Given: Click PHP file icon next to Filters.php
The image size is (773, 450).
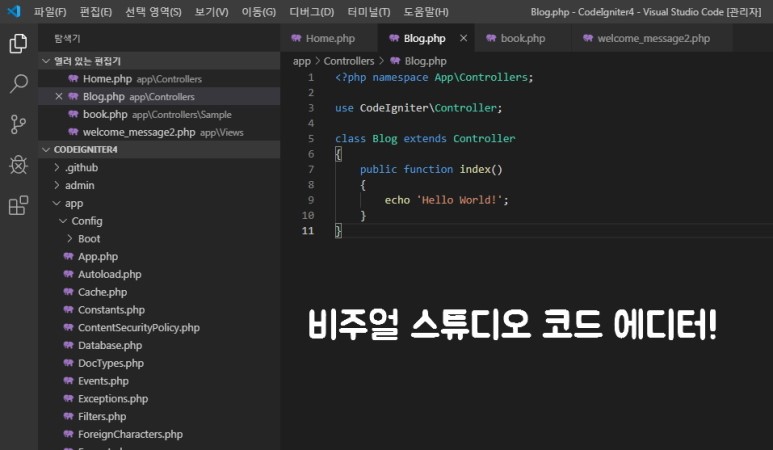Looking at the screenshot, I should tap(69, 416).
